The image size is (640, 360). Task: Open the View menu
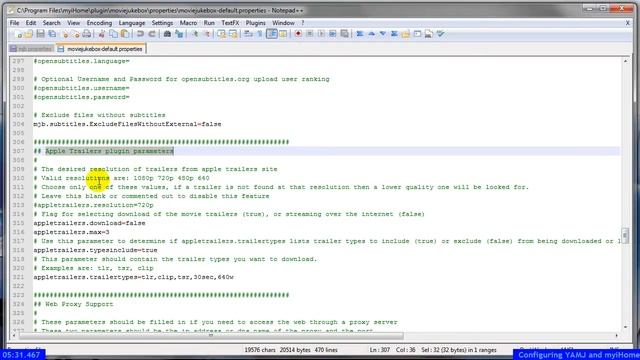pyautogui.click(x=73, y=23)
